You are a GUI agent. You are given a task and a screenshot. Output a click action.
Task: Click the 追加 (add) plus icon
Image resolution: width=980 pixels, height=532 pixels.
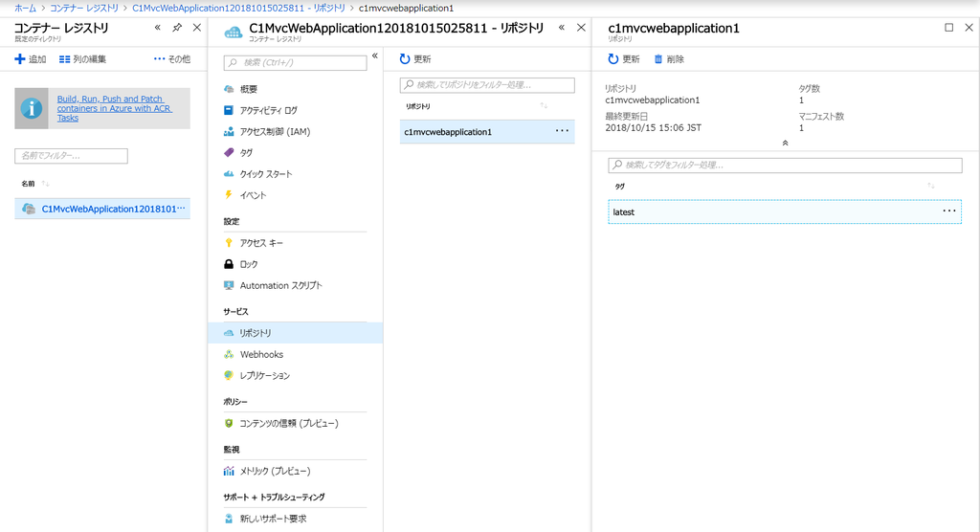(x=20, y=58)
